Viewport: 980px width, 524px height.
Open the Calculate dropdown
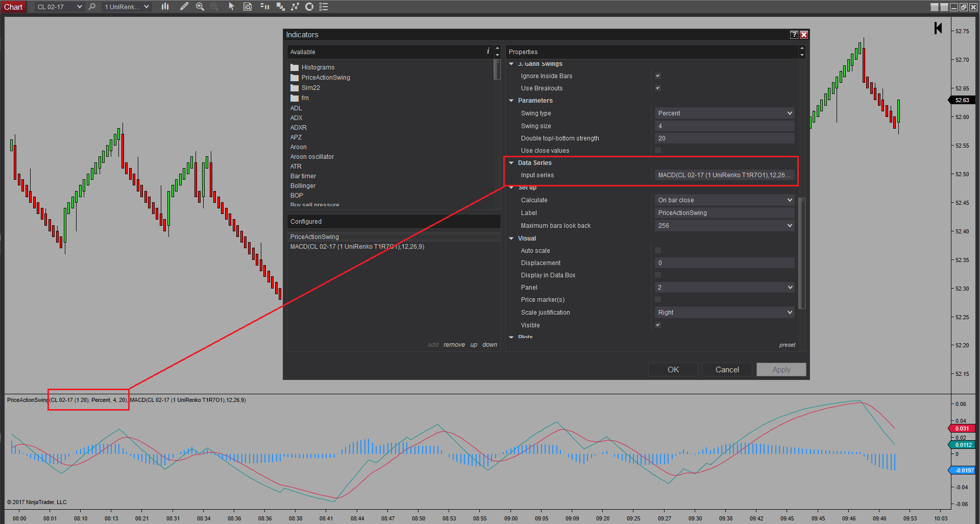pyautogui.click(x=724, y=200)
